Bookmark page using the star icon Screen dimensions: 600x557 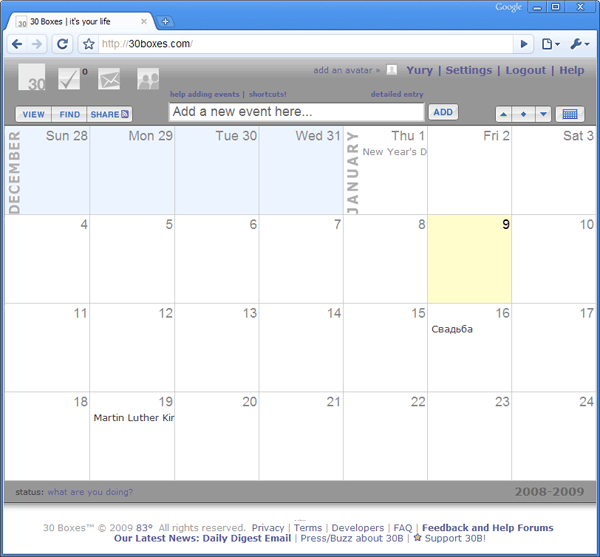(88, 44)
